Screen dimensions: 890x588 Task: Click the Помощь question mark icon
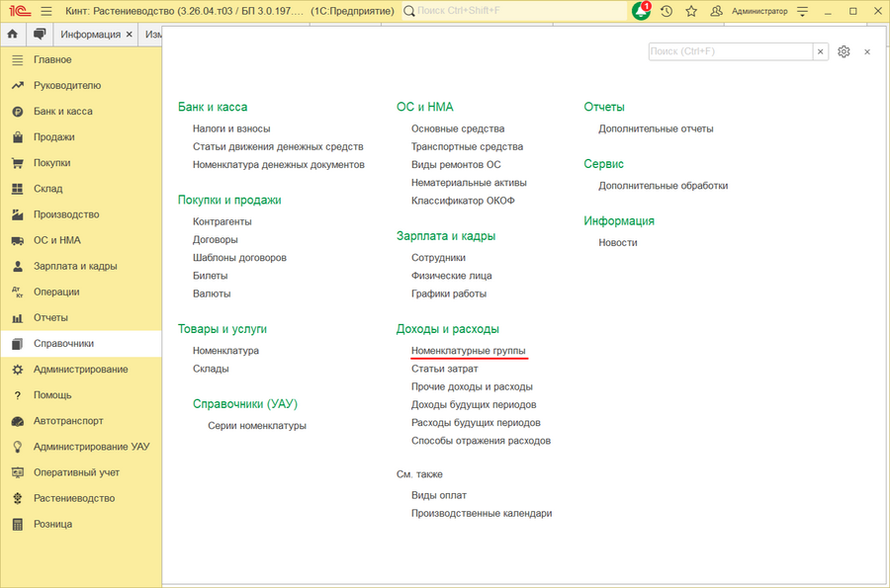pyautogui.click(x=18, y=395)
